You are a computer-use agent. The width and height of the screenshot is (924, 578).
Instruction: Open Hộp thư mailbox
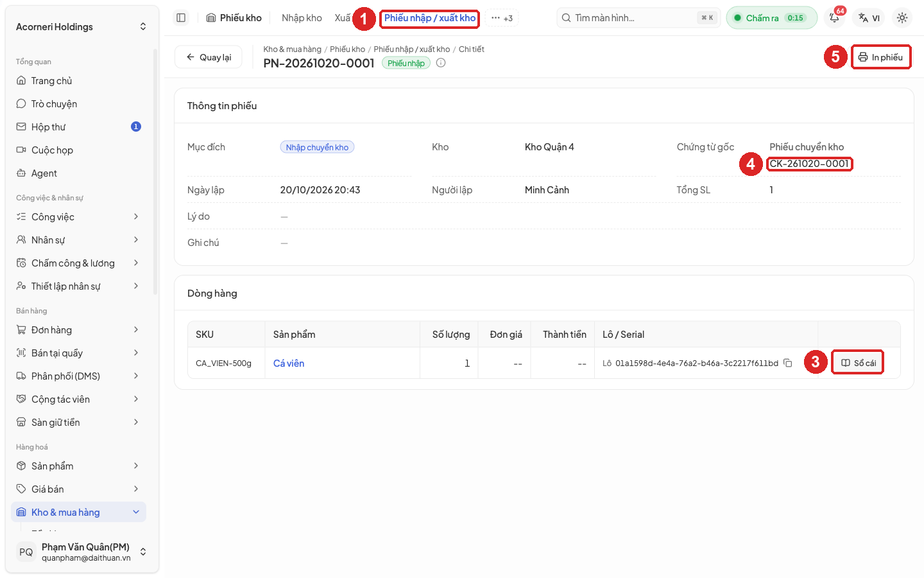[78, 127]
